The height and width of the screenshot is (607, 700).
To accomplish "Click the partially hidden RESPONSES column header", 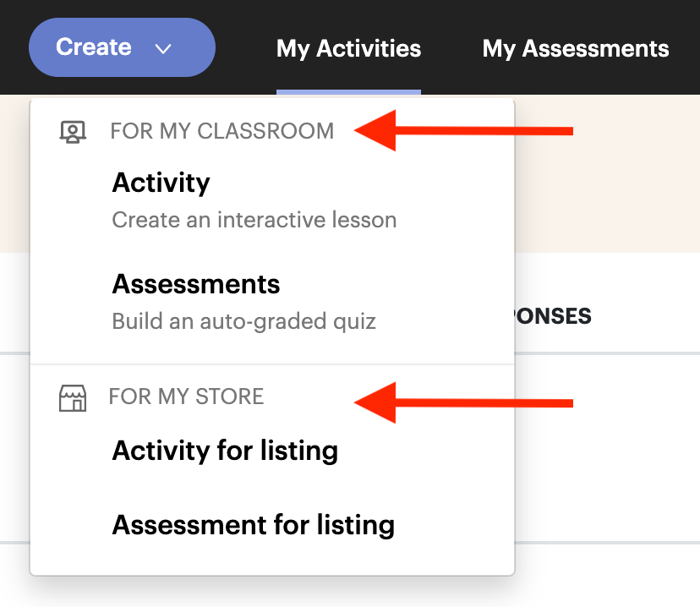I will (553, 316).
